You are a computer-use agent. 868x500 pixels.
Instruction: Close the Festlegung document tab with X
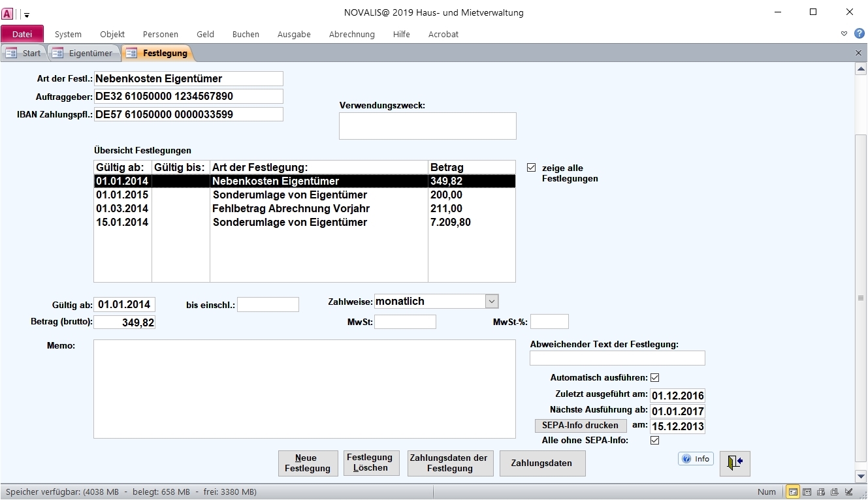(x=858, y=53)
